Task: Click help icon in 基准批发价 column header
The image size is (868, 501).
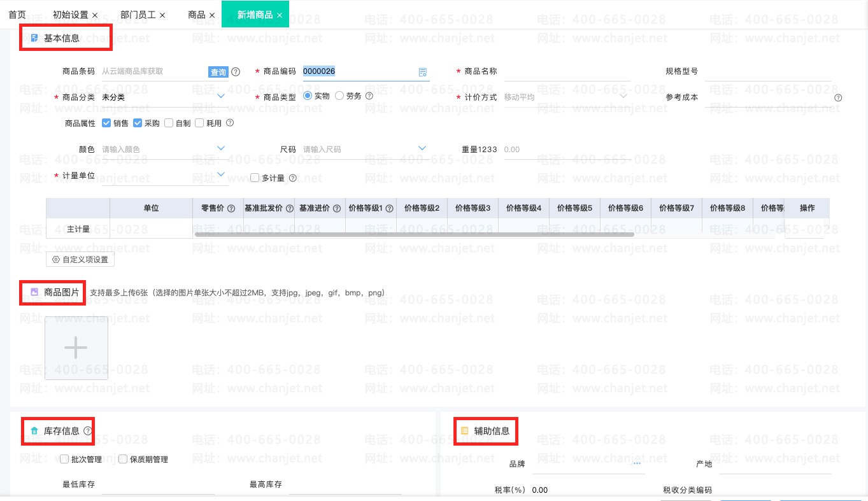Action: (289, 208)
